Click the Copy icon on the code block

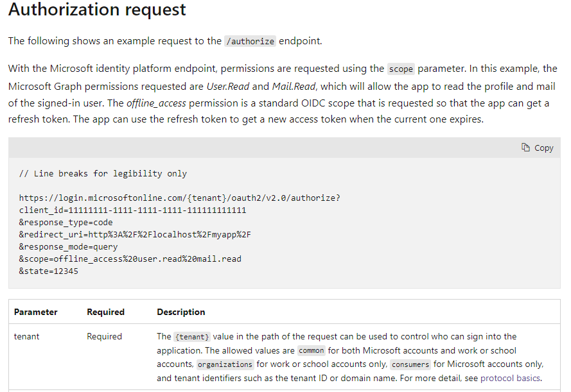coord(525,148)
